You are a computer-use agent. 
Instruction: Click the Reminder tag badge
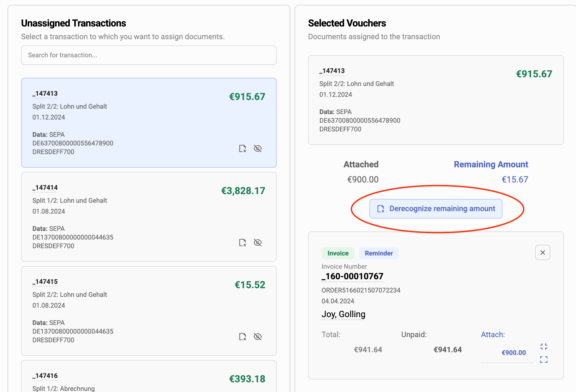point(379,253)
